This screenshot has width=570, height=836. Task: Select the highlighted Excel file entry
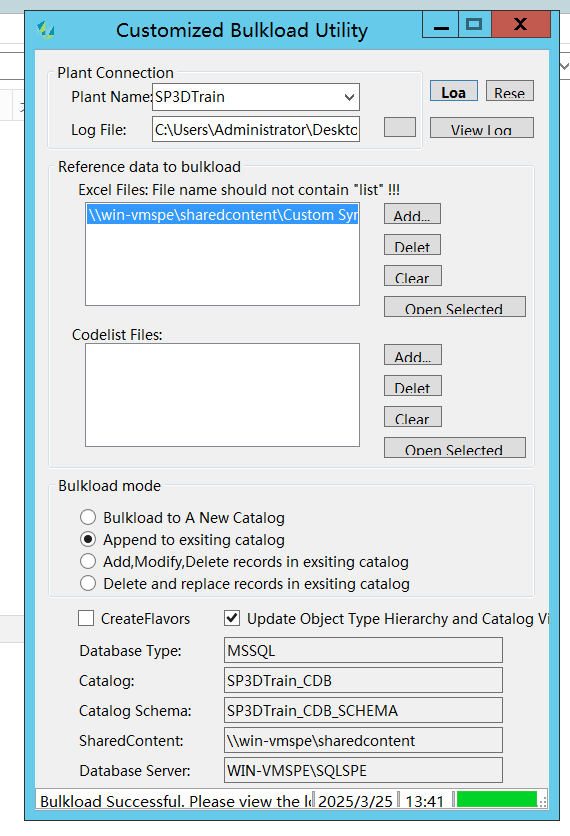[x=223, y=215]
